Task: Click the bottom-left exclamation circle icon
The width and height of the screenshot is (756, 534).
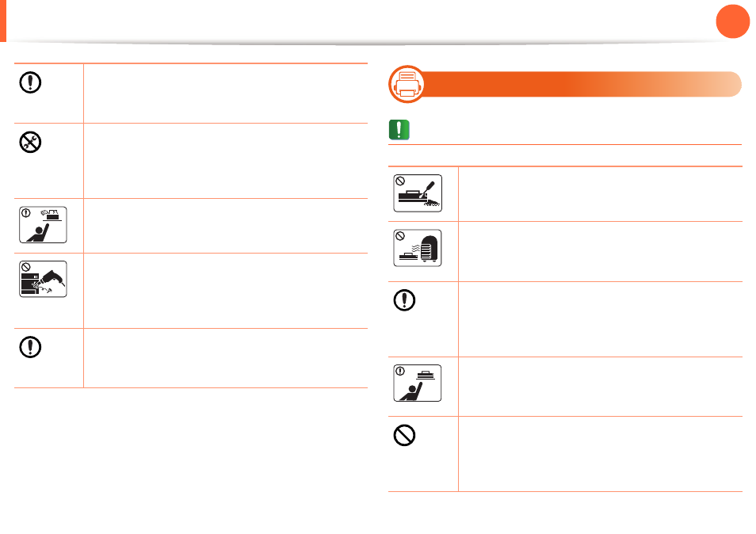Action: pyautogui.click(x=30, y=347)
